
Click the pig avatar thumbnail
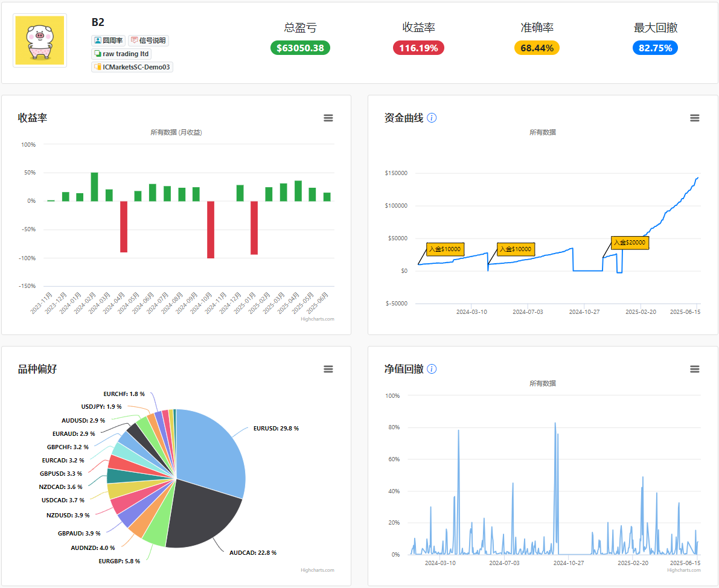[40, 40]
